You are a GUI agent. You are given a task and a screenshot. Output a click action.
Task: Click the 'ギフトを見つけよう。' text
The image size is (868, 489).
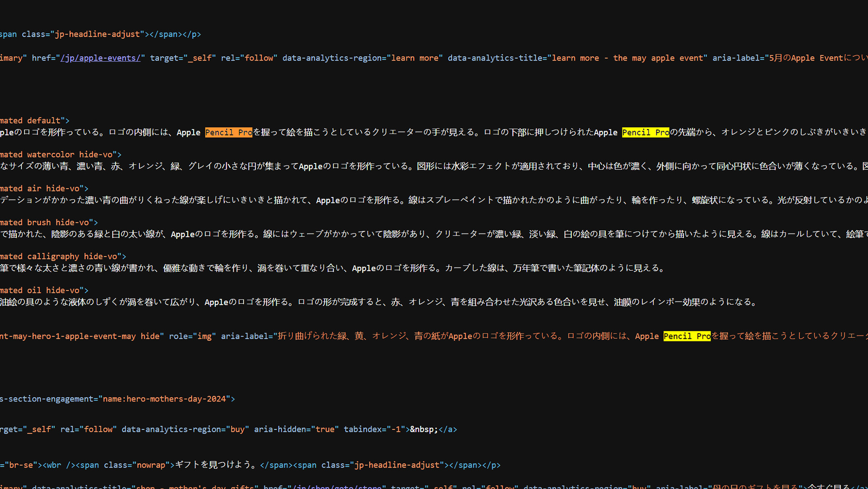[x=217, y=465]
